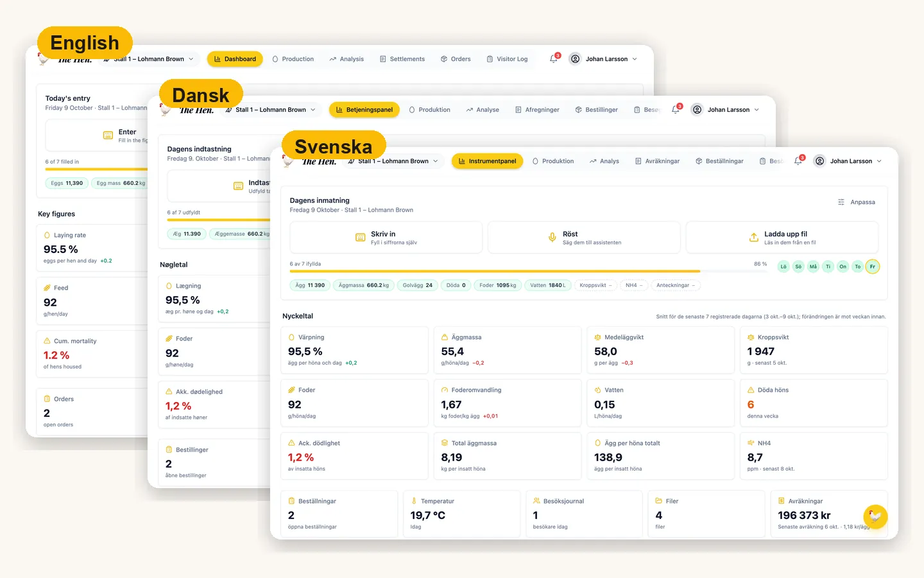Select Röst voice entry card

[x=584, y=238]
